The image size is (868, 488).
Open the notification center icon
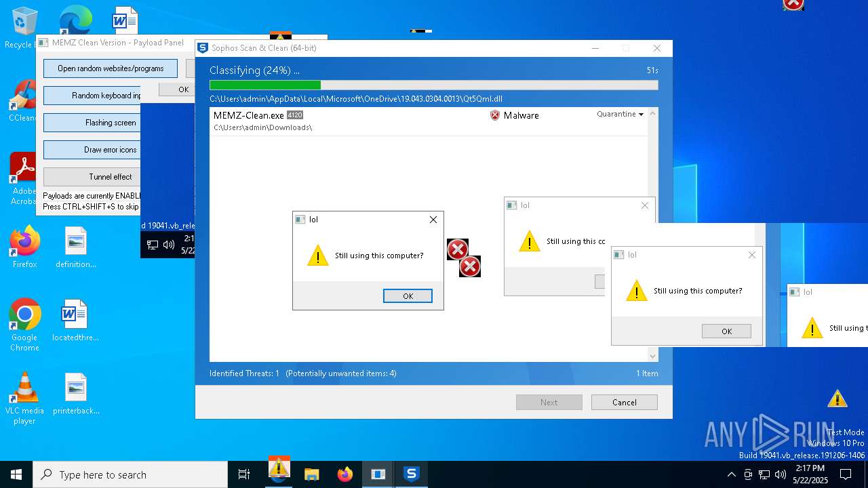click(846, 474)
